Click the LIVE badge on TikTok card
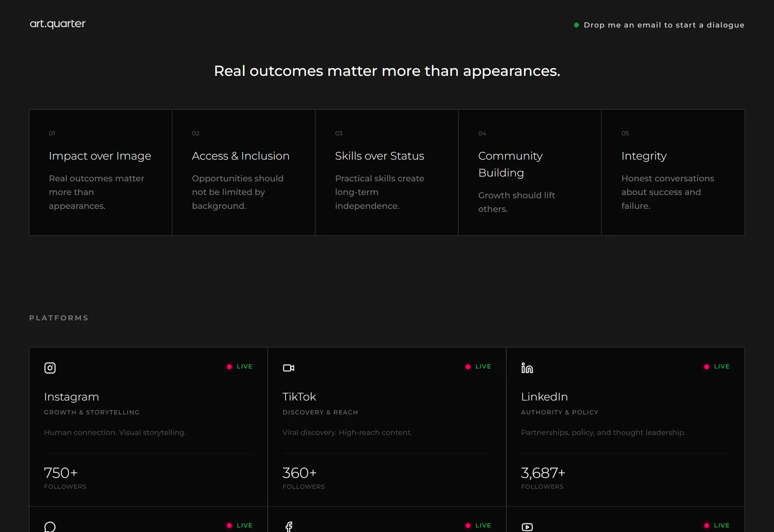The image size is (774, 532). (x=478, y=366)
